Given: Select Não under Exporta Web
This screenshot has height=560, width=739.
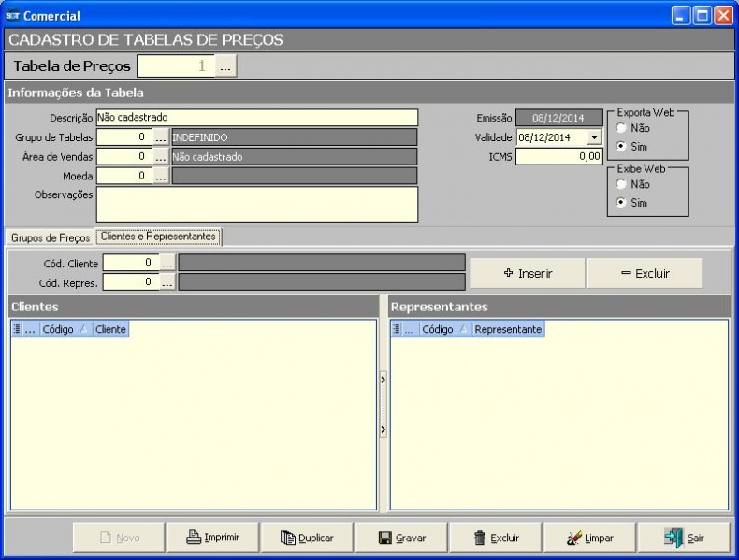Looking at the screenshot, I should [x=621, y=128].
